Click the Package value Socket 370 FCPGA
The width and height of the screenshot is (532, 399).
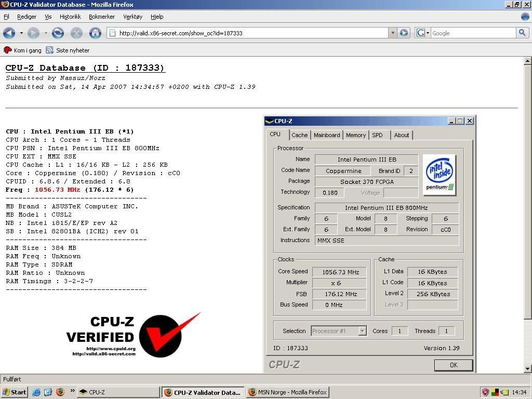[366, 181]
